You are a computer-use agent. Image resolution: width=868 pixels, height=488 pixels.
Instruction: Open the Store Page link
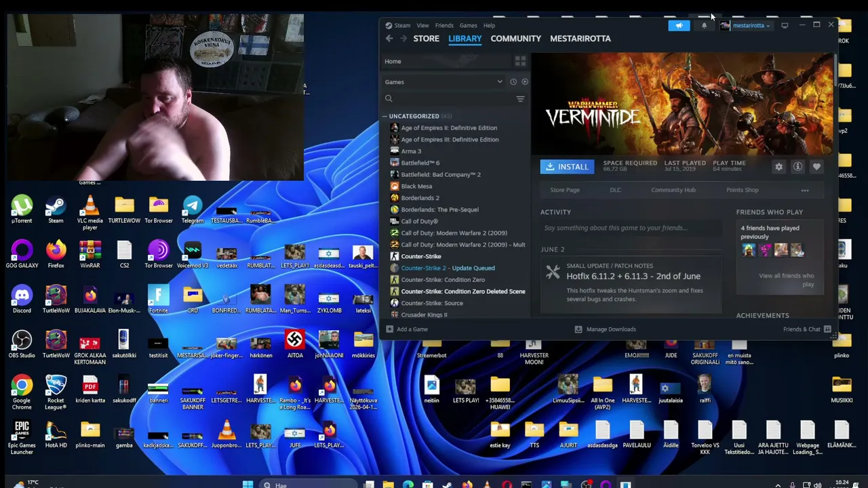565,190
